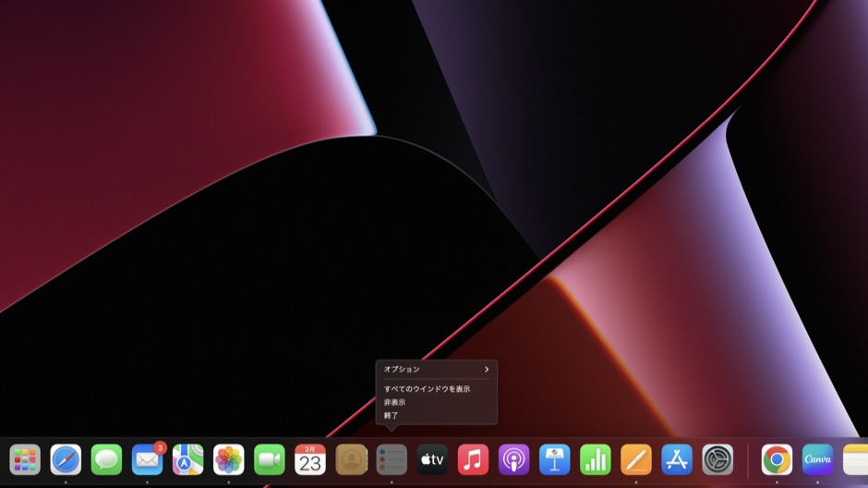Launch the Music app
The height and width of the screenshot is (488, 868).
473,459
